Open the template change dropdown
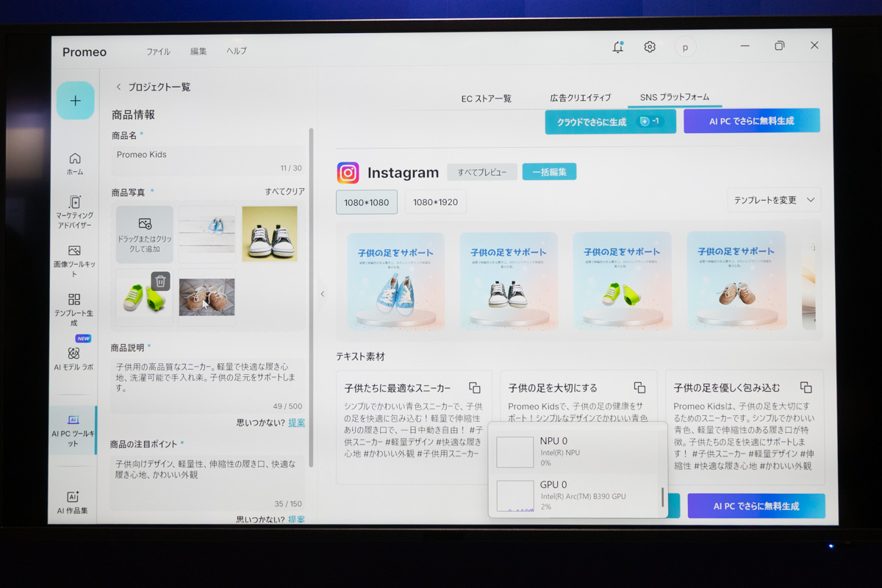This screenshot has height=588, width=882. point(774,200)
